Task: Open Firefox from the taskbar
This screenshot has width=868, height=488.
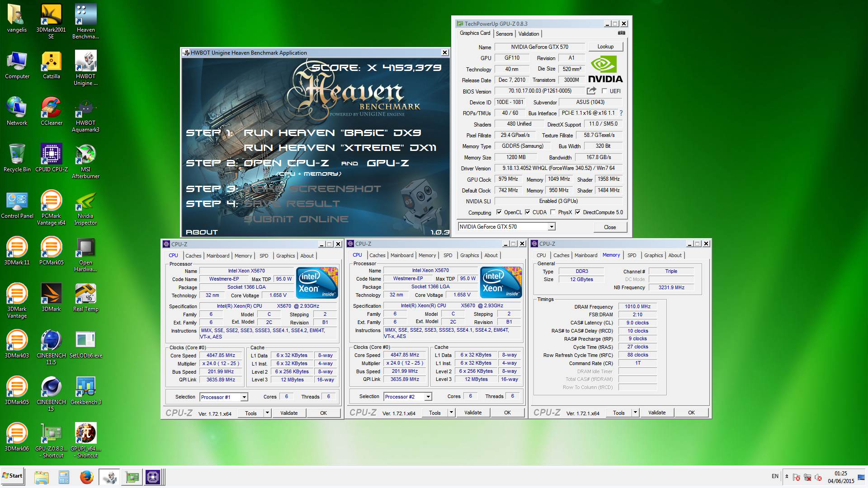Action: click(86, 477)
